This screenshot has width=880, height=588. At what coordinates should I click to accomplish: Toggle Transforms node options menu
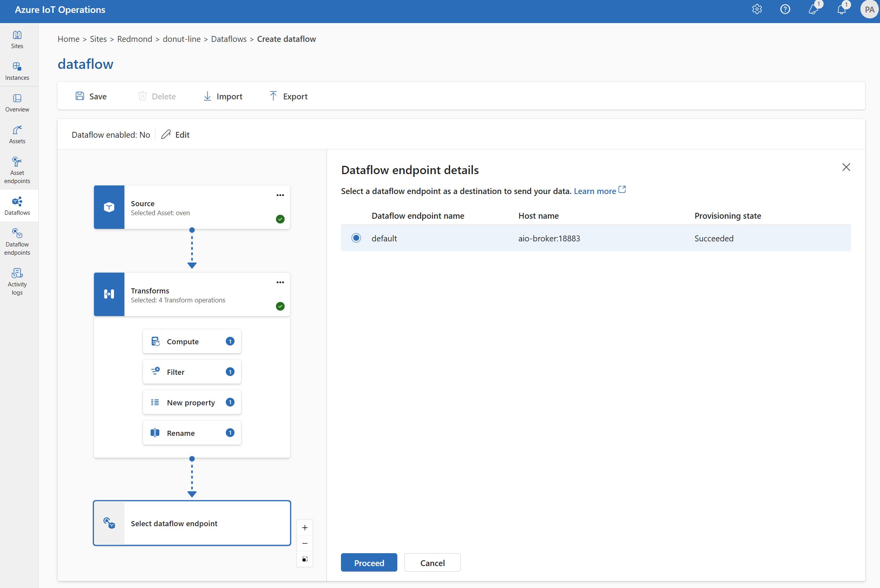[280, 282]
